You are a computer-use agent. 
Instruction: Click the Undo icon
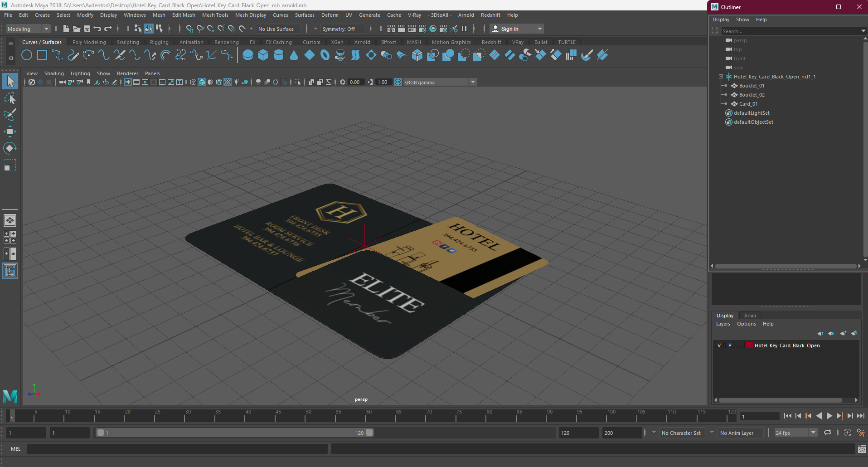(x=97, y=29)
